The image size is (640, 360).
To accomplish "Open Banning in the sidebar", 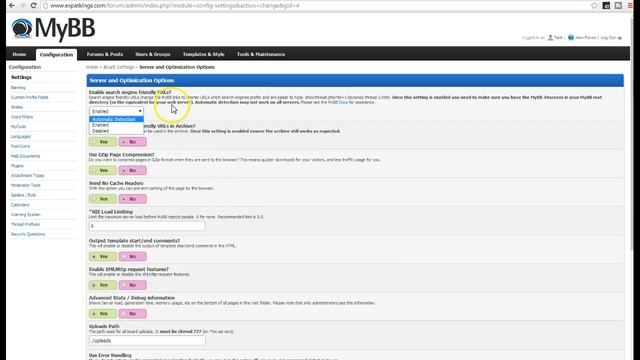I will click(x=18, y=87).
